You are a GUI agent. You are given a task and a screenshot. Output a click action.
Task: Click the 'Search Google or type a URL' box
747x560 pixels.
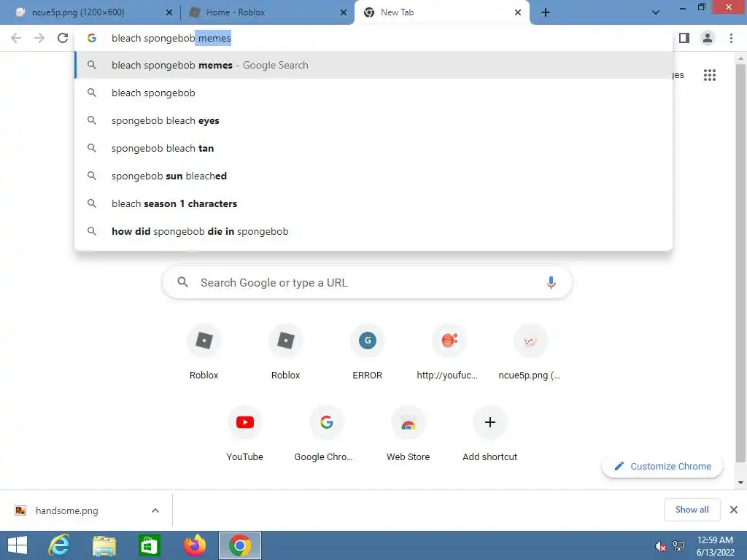click(x=367, y=282)
